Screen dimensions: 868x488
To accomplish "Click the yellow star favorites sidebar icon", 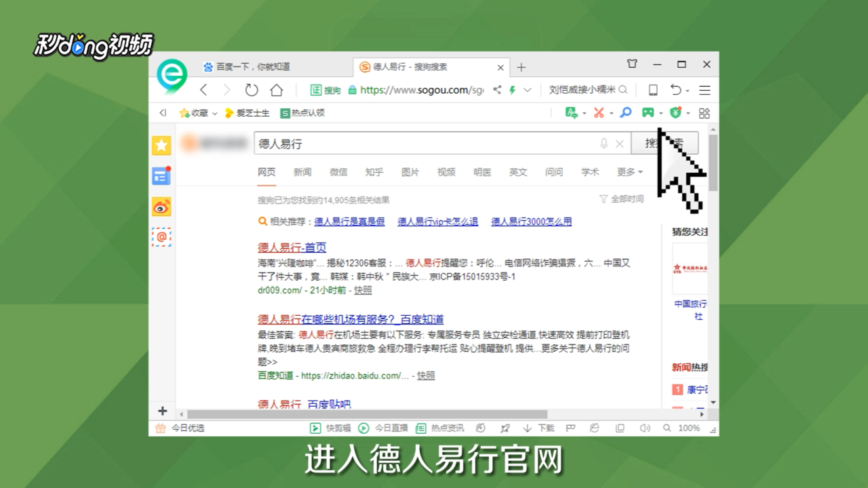I will (x=161, y=145).
